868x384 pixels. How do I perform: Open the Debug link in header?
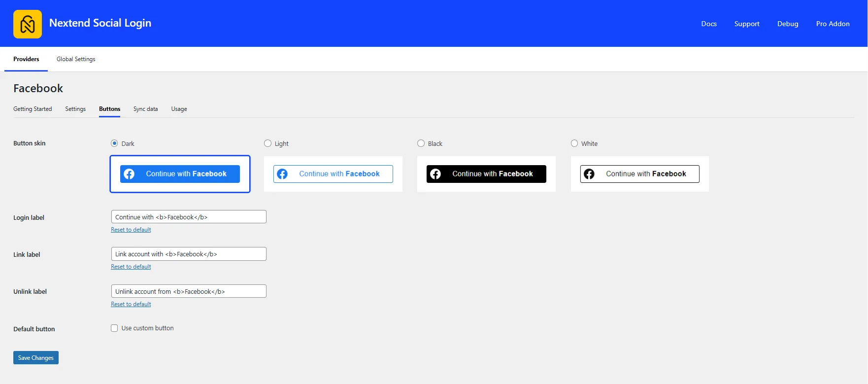pos(788,24)
